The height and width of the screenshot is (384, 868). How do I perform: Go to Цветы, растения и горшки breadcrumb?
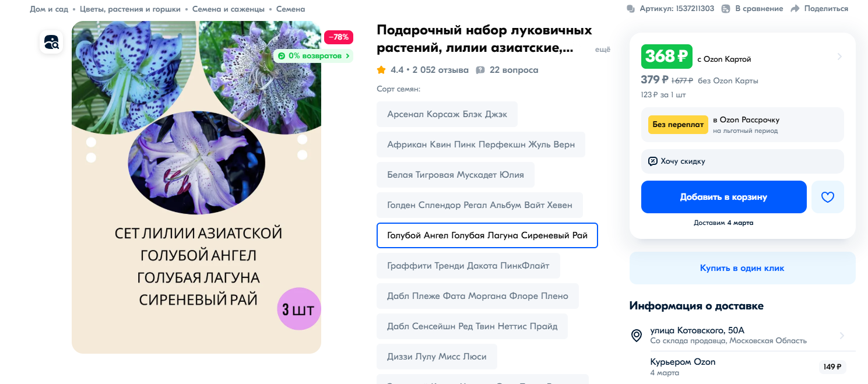point(130,9)
